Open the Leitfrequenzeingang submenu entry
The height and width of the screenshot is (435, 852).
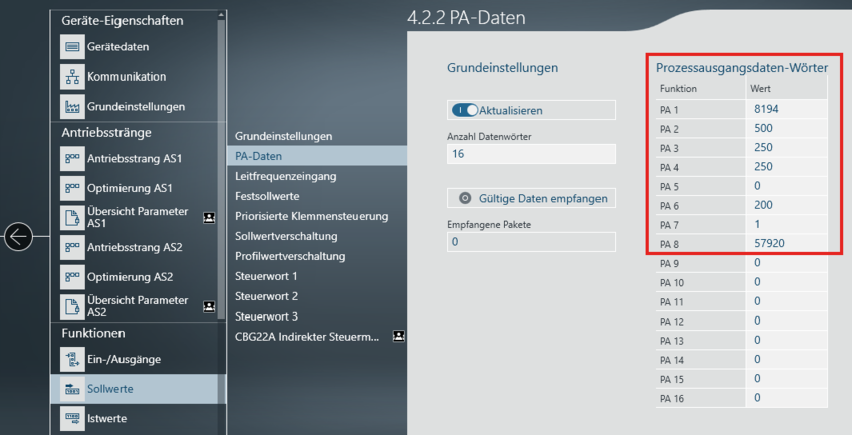(285, 176)
